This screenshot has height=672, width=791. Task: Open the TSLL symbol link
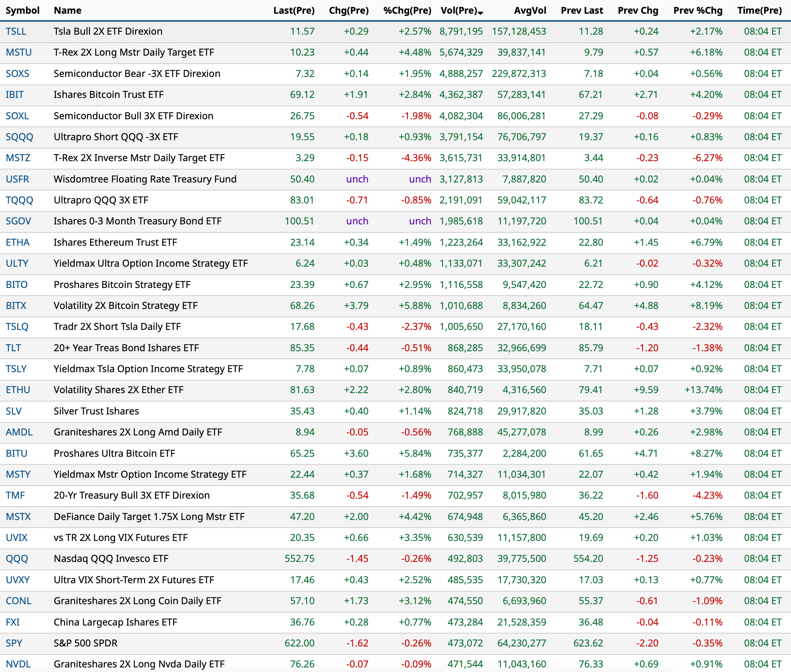pos(16,31)
